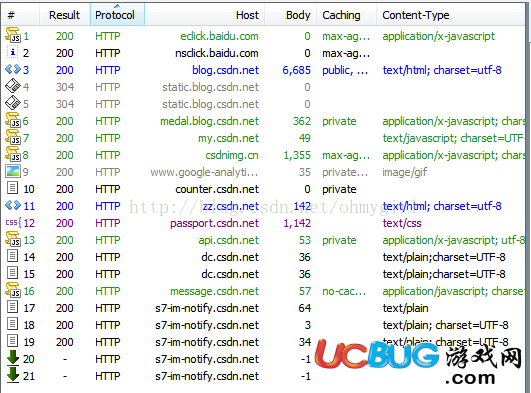Screen dimensions: 531x393
Task: Click the document icon in session row 14
Action: click(x=13, y=255)
